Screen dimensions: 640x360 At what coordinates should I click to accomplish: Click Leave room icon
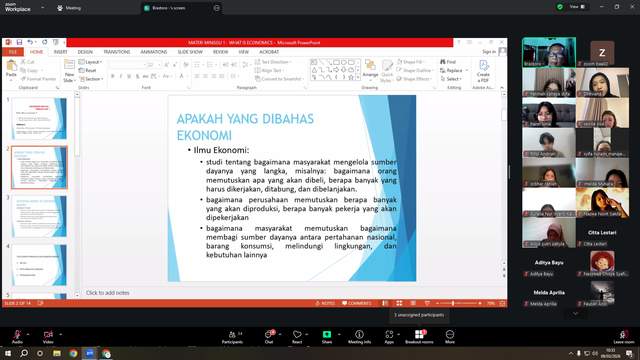[x=624, y=334]
